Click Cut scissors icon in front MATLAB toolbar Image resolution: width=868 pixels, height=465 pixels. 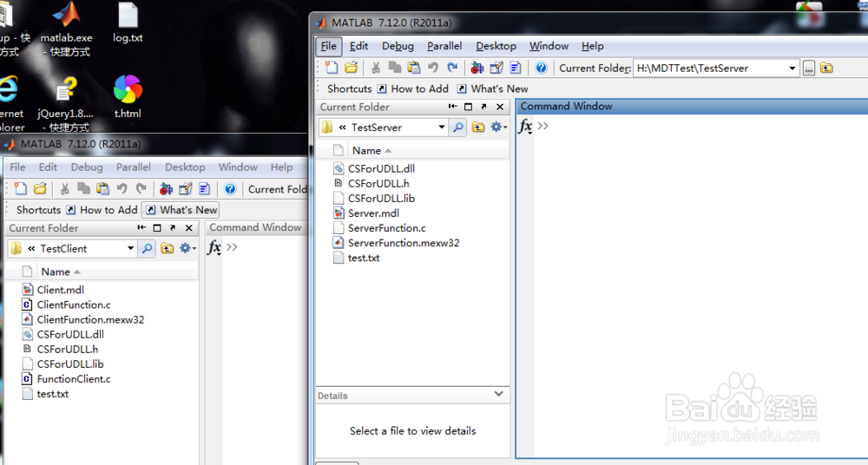pos(376,68)
